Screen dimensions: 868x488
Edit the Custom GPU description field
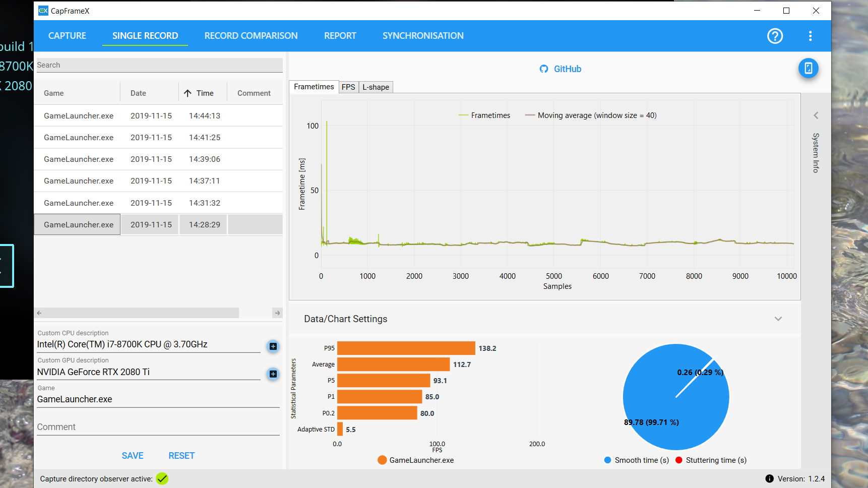click(149, 373)
